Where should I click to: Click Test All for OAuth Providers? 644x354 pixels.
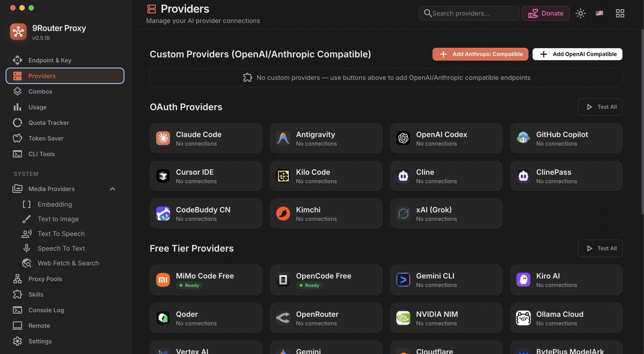pos(601,107)
